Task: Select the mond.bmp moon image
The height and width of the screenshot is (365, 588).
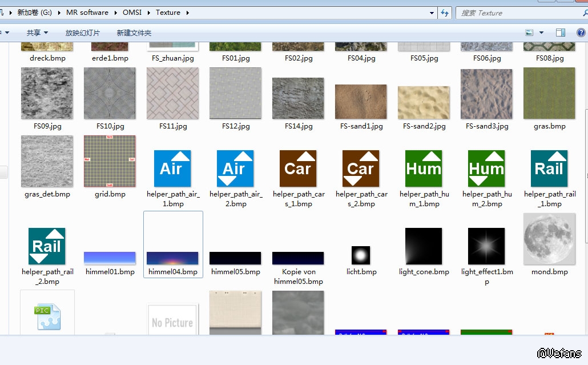Action: pos(549,239)
